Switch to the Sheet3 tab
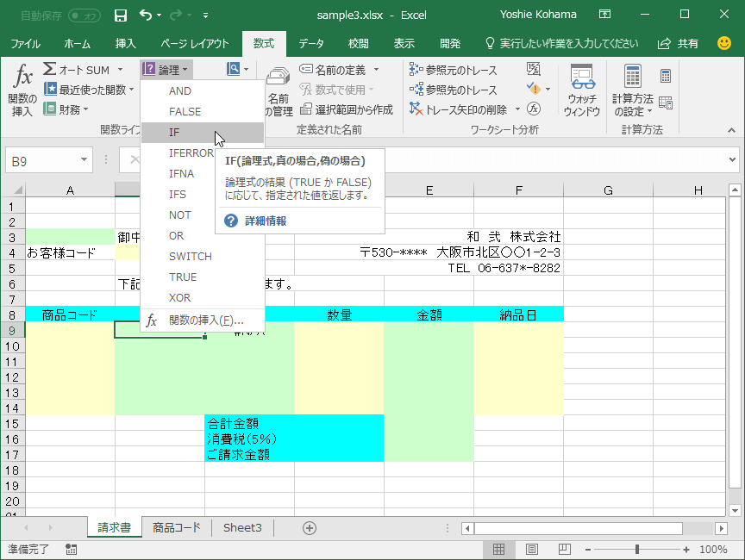 pyautogui.click(x=242, y=528)
